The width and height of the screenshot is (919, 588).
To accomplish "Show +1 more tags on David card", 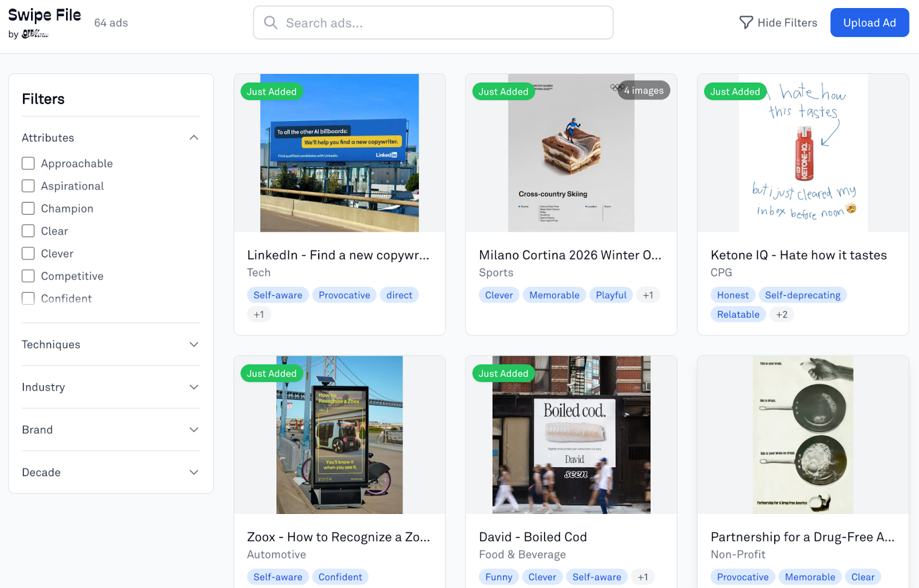I will [643, 577].
